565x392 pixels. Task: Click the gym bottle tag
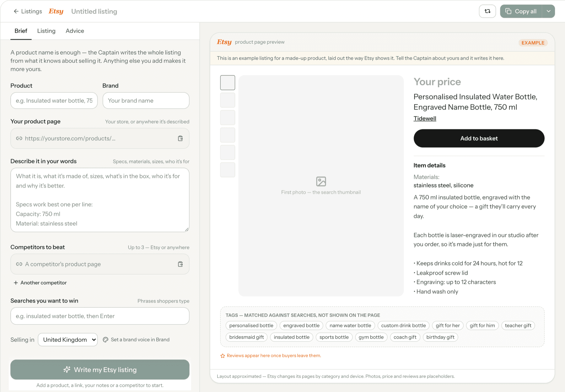pyautogui.click(x=371, y=337)
